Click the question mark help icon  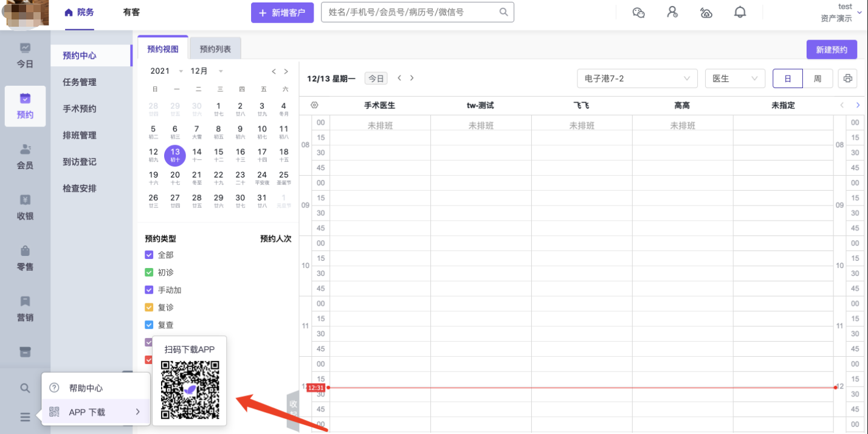coord(54,388)
